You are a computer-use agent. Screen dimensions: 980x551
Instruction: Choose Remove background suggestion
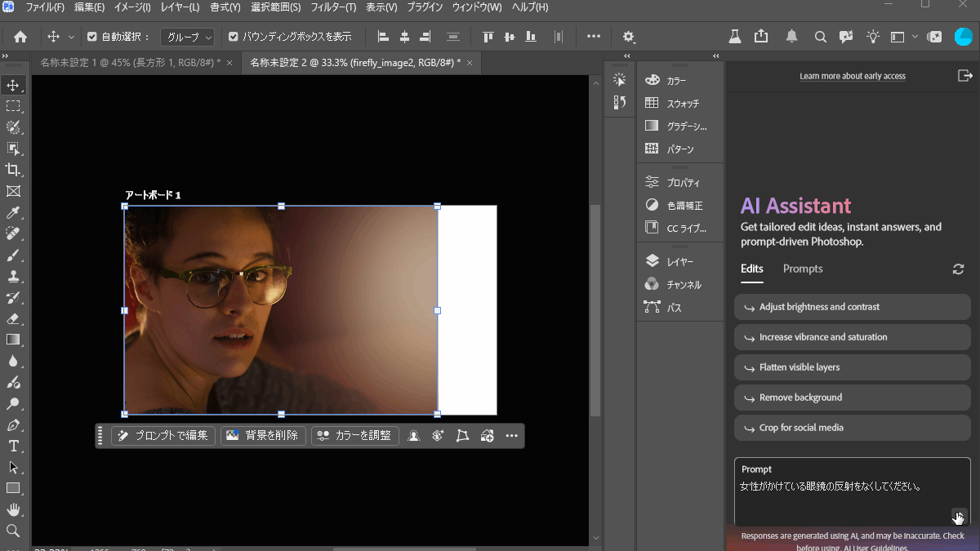(x=853, y=398)
